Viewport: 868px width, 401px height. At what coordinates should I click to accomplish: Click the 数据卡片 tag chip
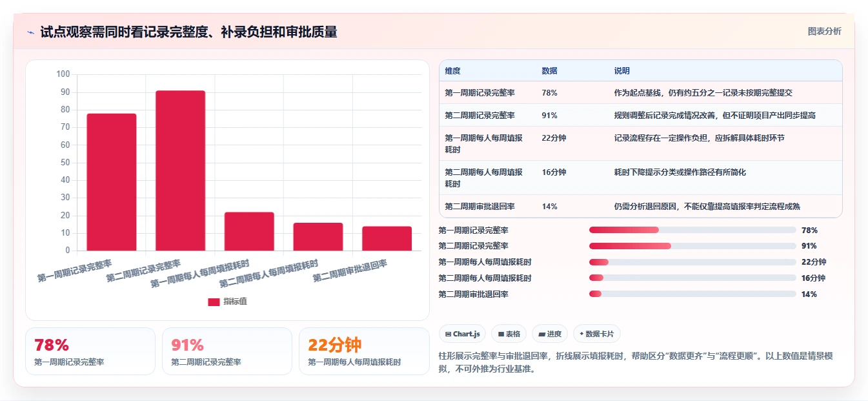click(x=596, y=334)
